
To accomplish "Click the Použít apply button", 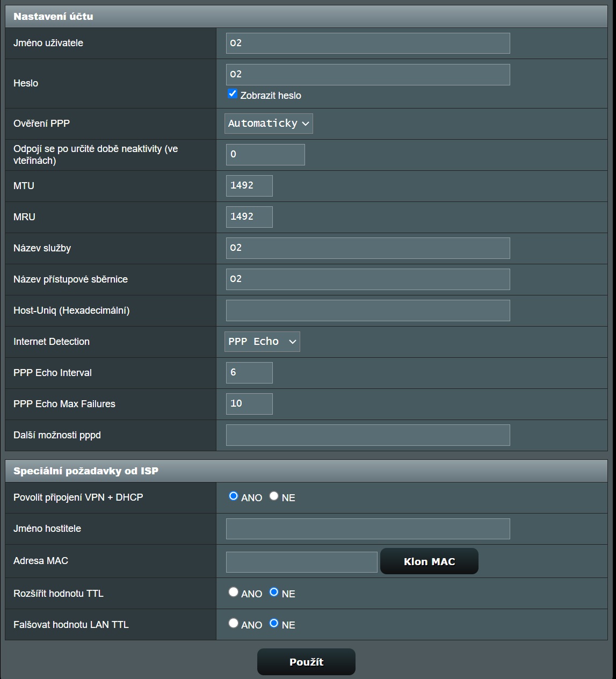I will [306, 662].
